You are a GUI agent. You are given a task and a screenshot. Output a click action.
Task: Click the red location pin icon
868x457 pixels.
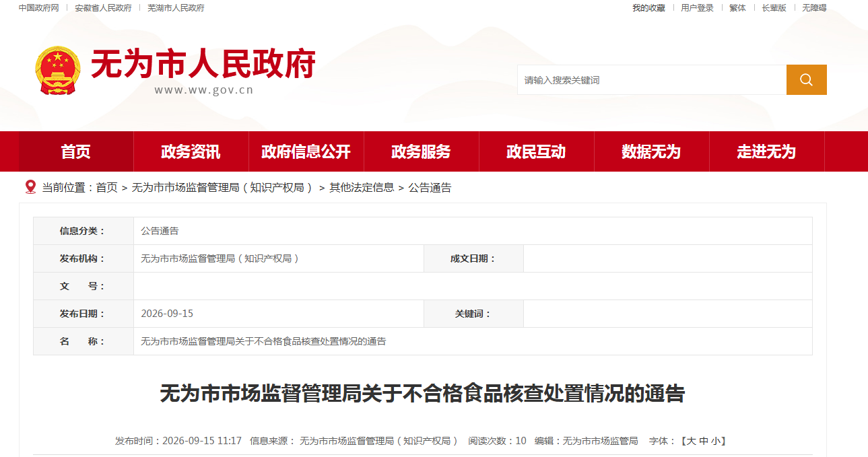click(30, 186)
